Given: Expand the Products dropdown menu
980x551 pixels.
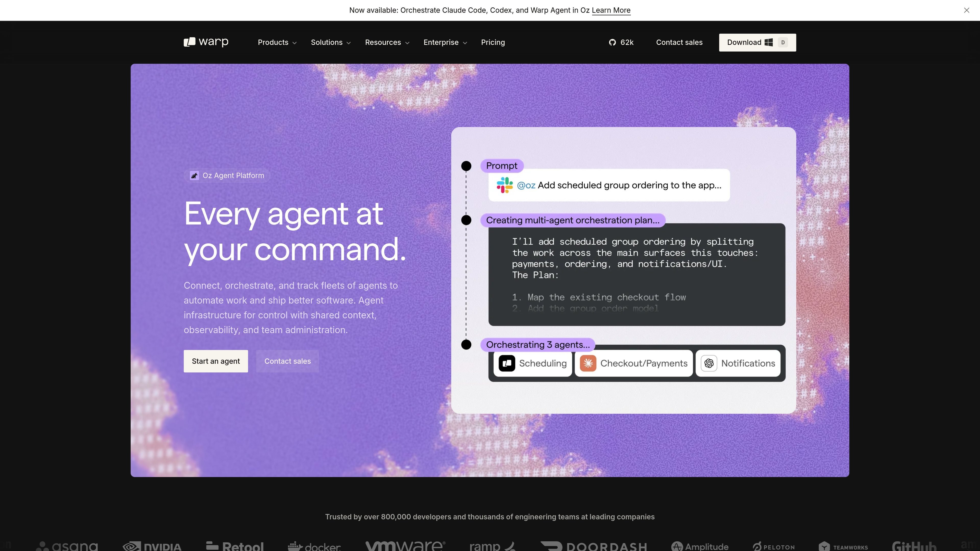Looking at the screenshot, I should (x=277, y=42).
